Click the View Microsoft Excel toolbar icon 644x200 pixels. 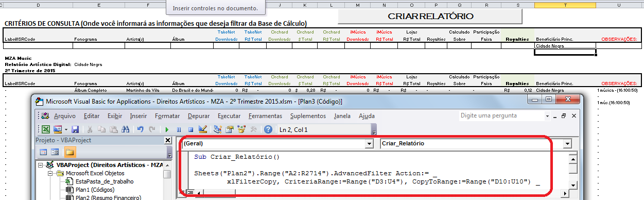pyautogui.click(x=45, y=129)
